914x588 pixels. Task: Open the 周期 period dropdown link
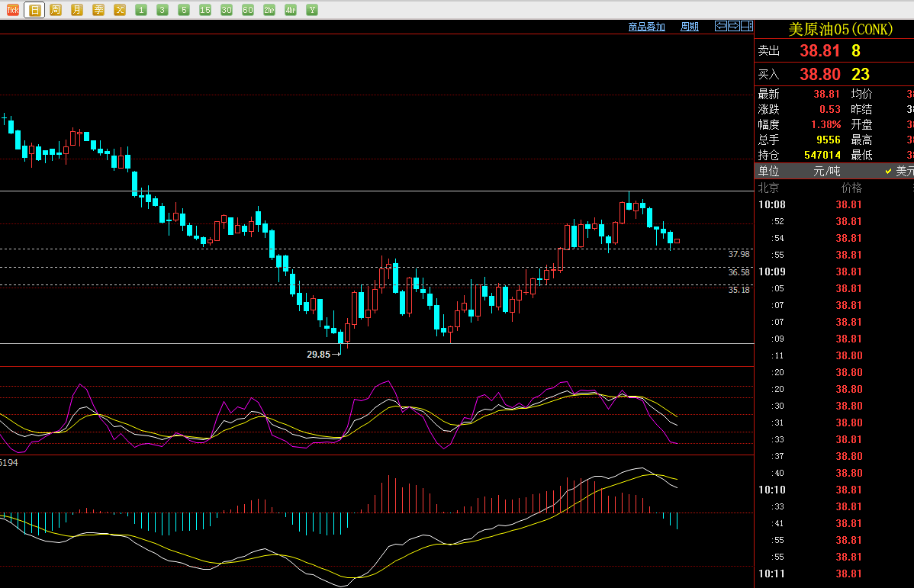[689, 27]
